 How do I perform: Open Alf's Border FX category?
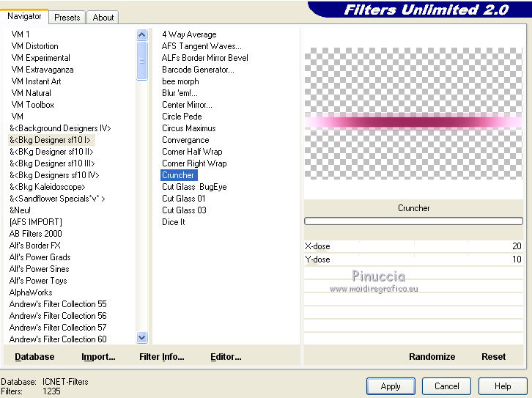(x=35, y=246)
